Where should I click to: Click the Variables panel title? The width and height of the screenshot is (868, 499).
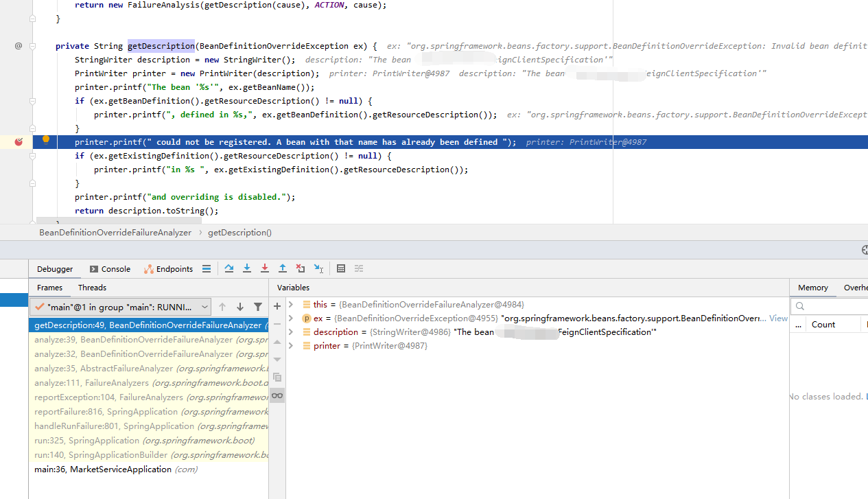coord(293,288)
